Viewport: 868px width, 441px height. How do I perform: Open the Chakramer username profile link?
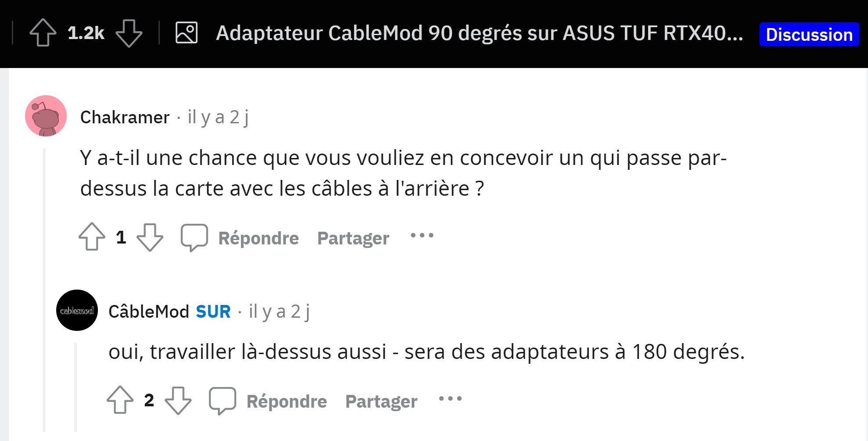(125, 117)
